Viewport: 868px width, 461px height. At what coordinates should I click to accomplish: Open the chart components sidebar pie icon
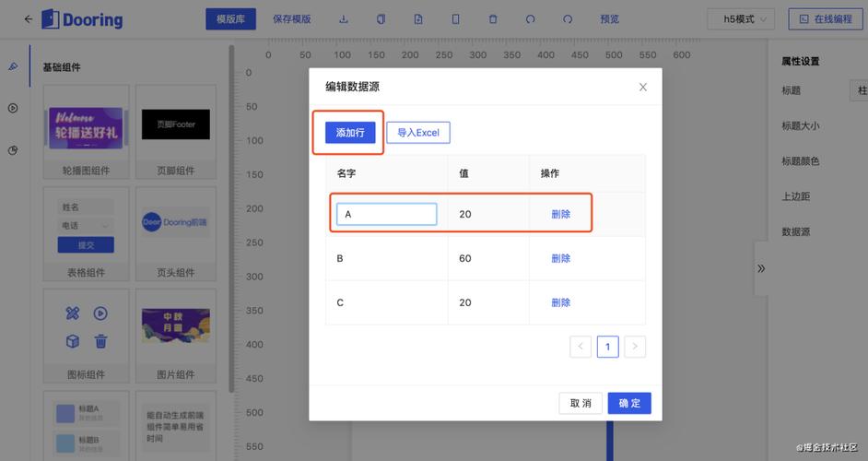(13, 150)
